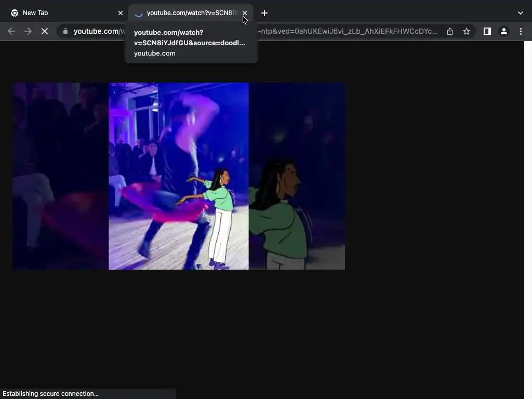
Task: Go back using the back arrow
Action: (11, 31)
